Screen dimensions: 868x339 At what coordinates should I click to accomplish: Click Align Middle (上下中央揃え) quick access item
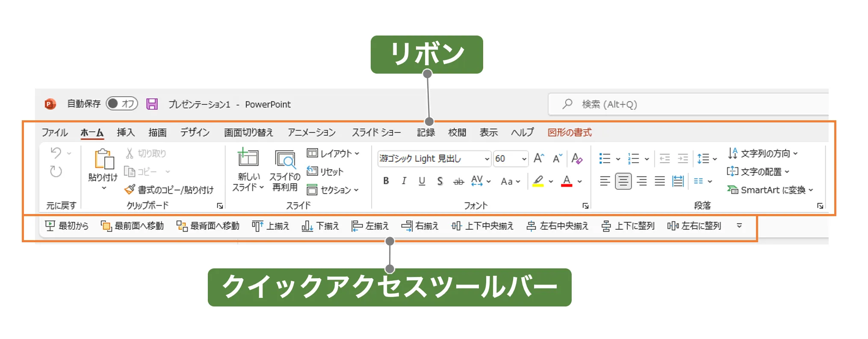pyautogui.click(x=482, y=226)
